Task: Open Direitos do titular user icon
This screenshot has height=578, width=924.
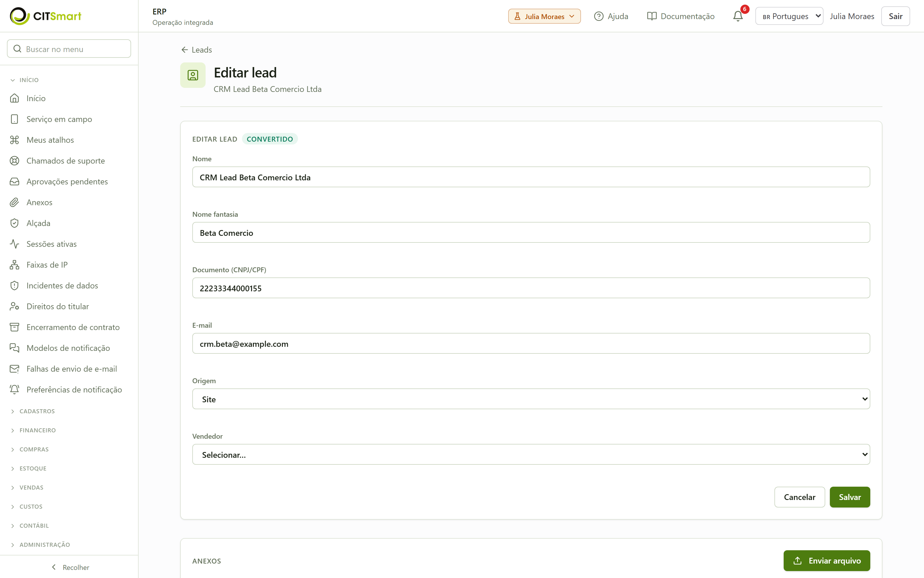Action: [x=14, y=307]
